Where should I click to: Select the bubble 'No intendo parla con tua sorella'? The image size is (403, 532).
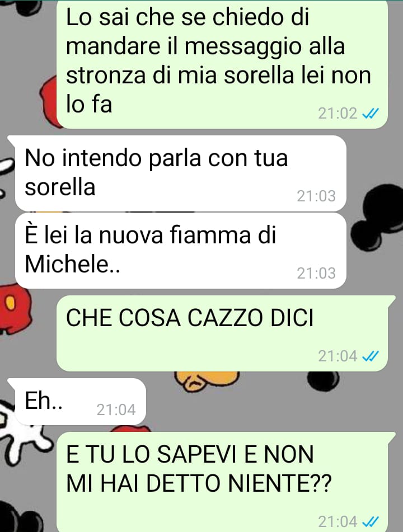[x=181, y=173]
